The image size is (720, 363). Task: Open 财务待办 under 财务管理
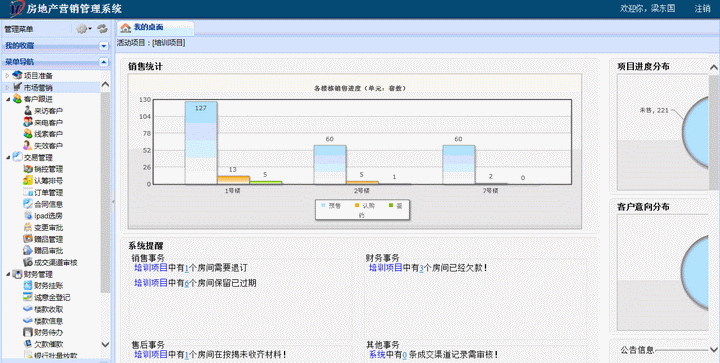click(x=48, y=332)
